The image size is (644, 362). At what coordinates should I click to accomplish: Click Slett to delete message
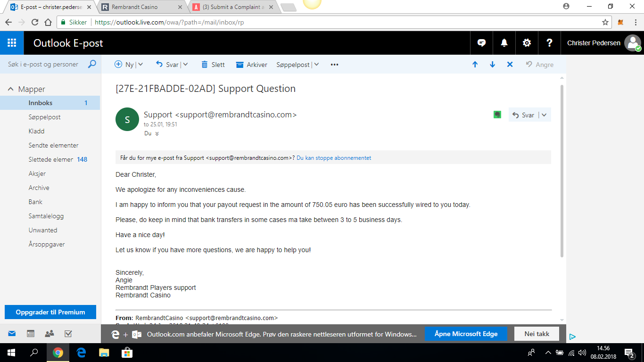tap(213, 65)
